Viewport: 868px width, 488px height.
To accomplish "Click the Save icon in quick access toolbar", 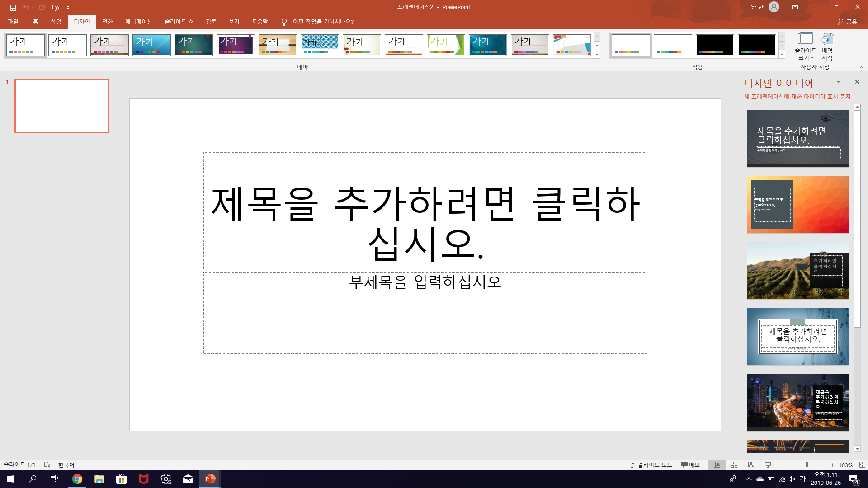I will 13,7.
